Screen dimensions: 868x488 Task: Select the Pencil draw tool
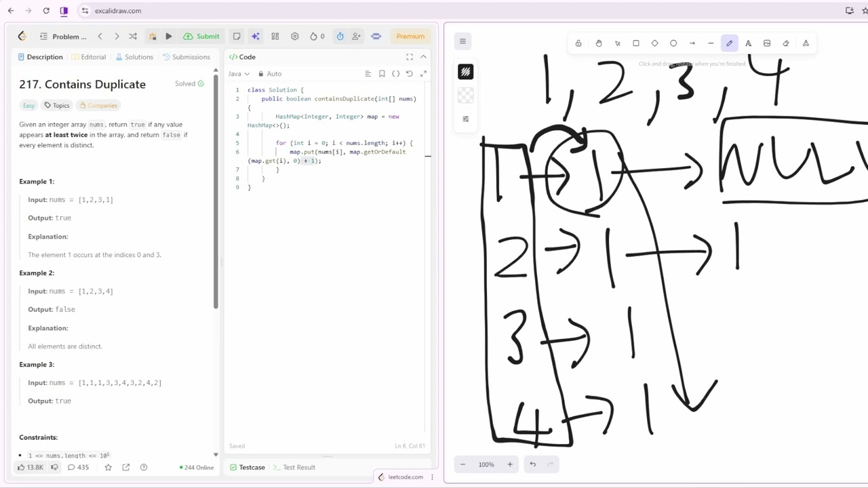pos(730,43)
